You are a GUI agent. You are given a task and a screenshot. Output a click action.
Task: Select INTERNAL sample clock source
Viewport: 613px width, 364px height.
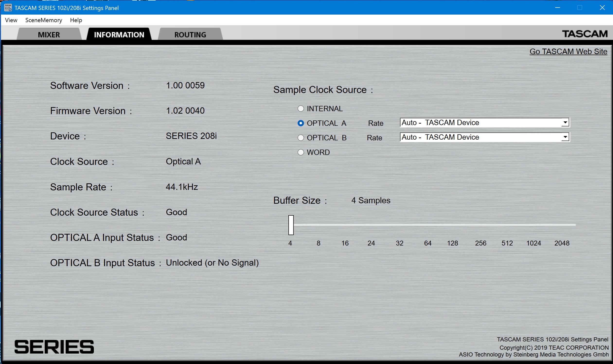coord(301,109)
